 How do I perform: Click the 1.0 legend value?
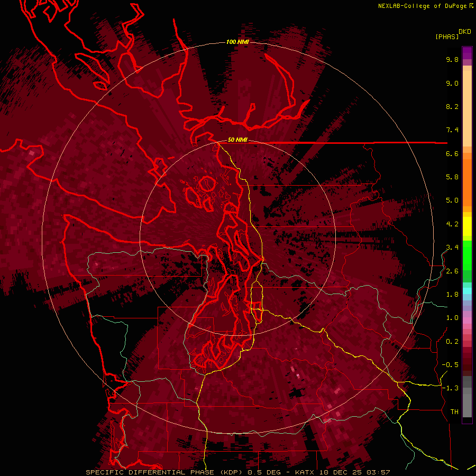[452, 318]
